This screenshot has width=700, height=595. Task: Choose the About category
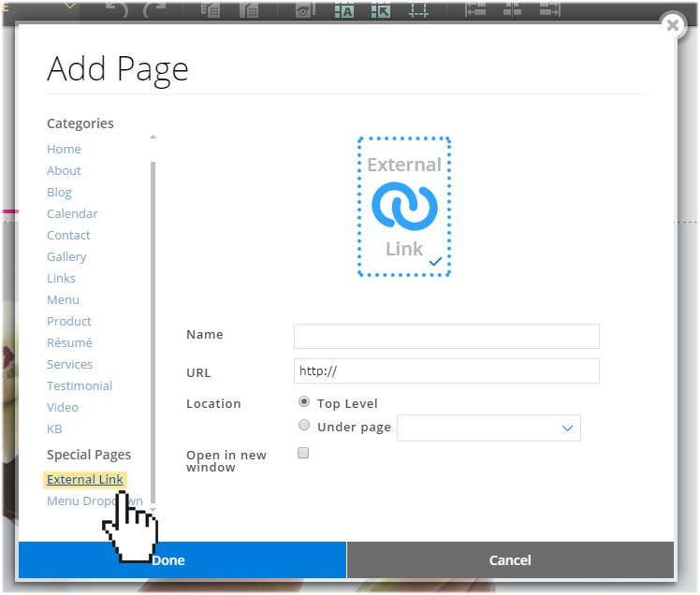(64, 170)
